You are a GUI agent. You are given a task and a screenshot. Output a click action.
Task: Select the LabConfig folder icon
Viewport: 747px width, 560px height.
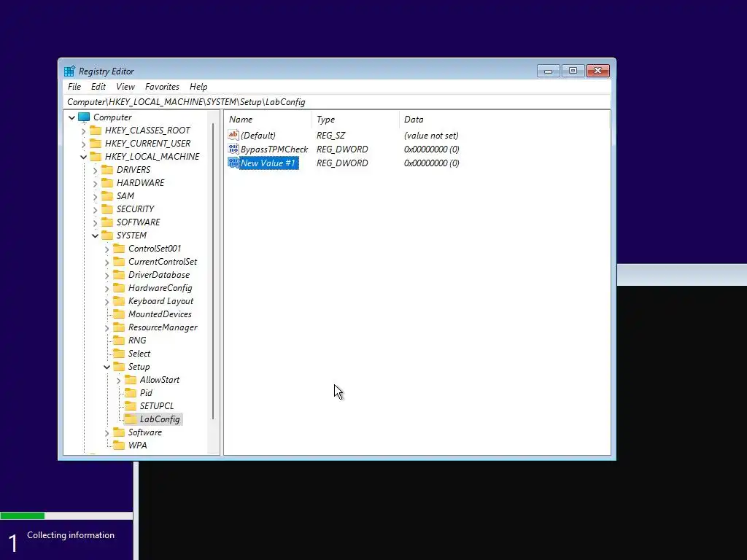tap(131, 419)
